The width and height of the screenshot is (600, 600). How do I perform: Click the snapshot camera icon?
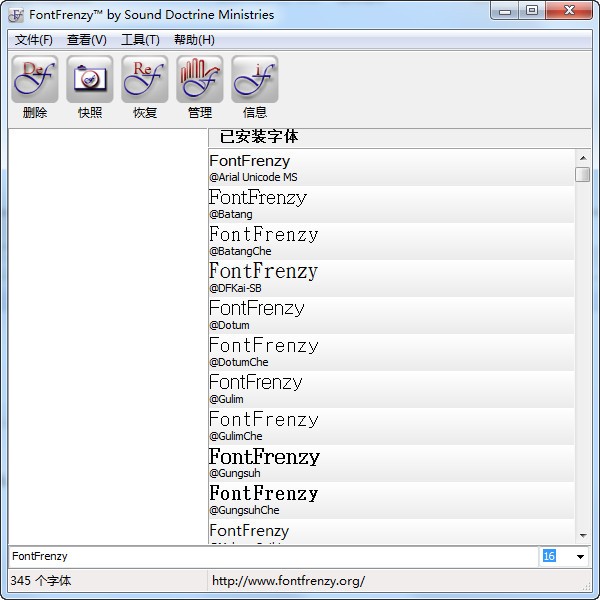click(90, 79)
